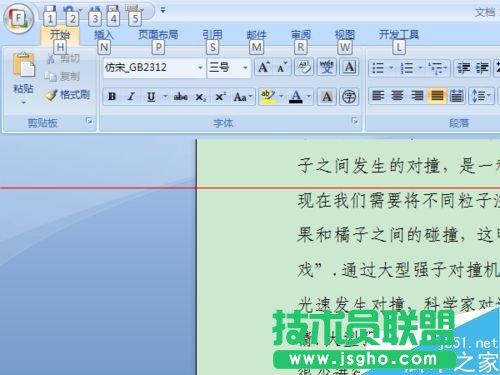Click the document line beginning 现在我们需要
Screen dimensions: 500x375
coord(398,201)
